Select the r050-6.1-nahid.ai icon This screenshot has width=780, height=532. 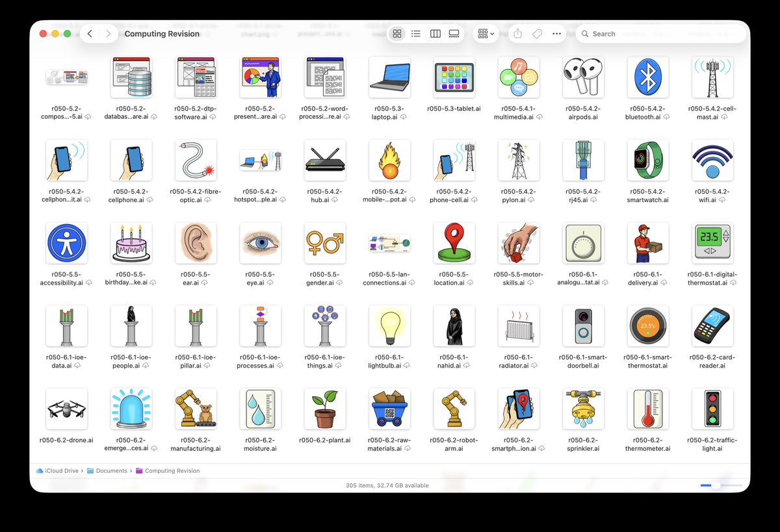pos(454,327)
